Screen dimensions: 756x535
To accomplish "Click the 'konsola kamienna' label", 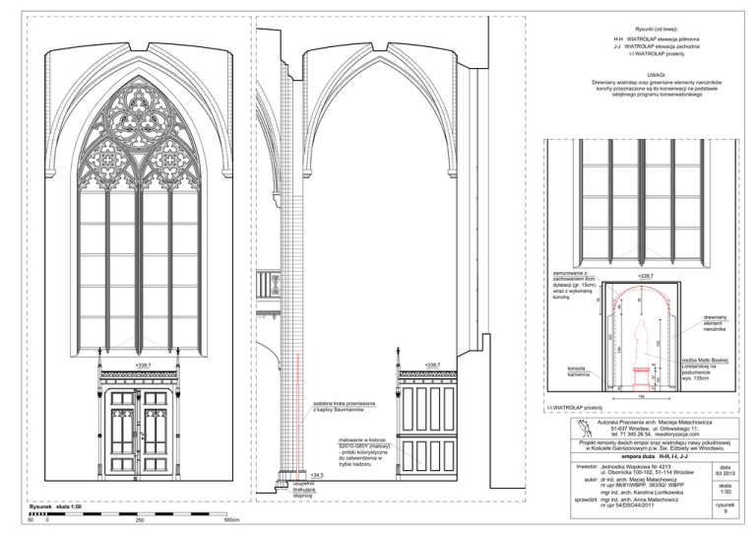I will 578,372.
